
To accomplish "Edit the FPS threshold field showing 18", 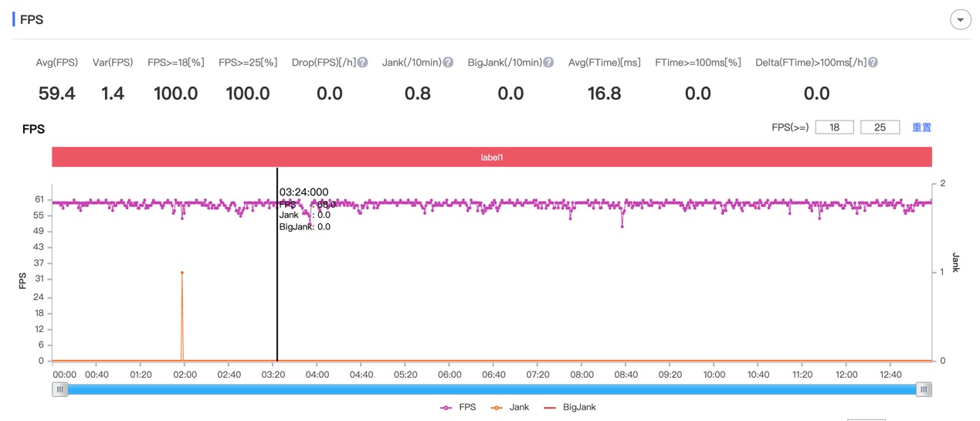I will coord(834,127).
